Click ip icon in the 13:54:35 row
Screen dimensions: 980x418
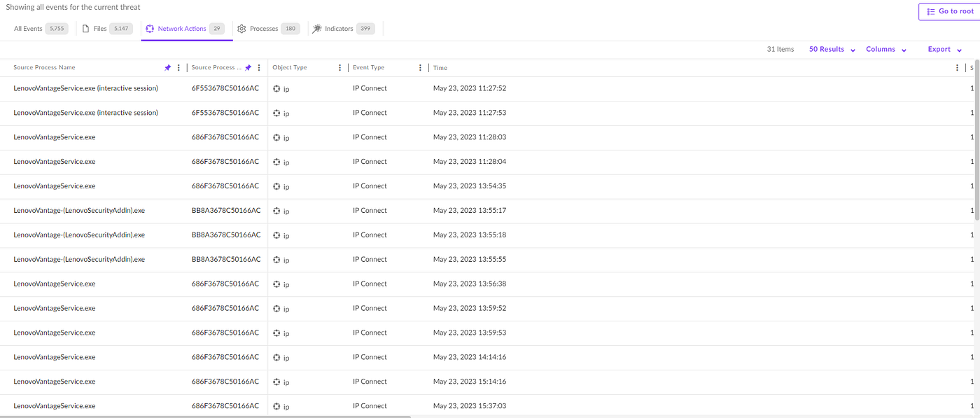click(276, 186)
